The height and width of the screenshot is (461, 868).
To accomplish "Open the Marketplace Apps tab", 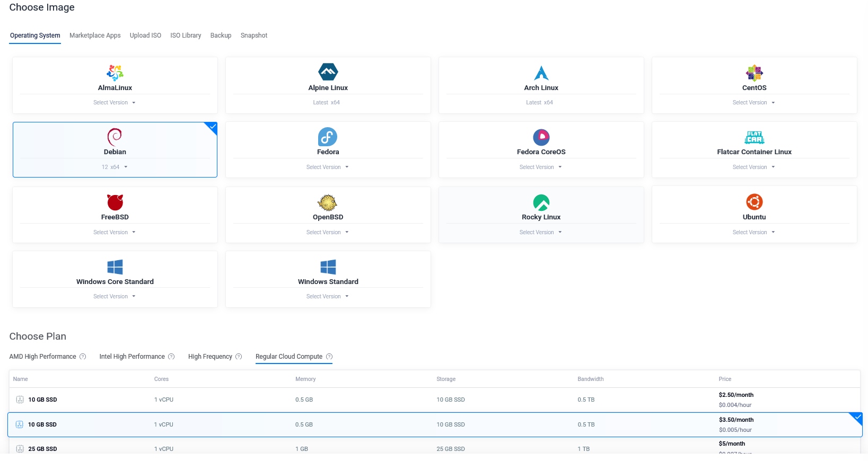I will pyautogui.click(x=95, y=36).
